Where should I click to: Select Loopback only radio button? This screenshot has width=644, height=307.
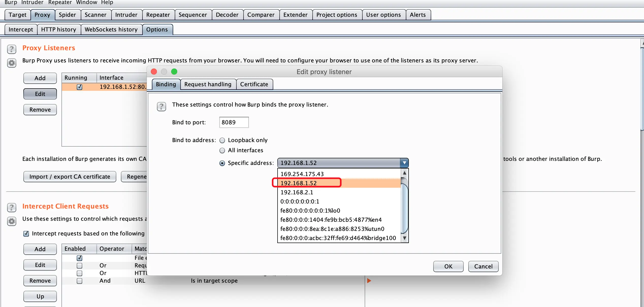coord(222,140)
